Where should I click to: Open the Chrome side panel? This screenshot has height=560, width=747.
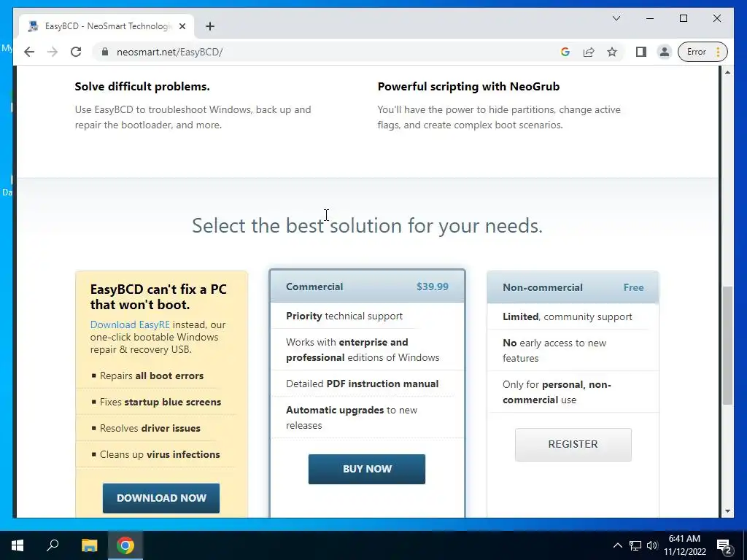coord(640,52)
